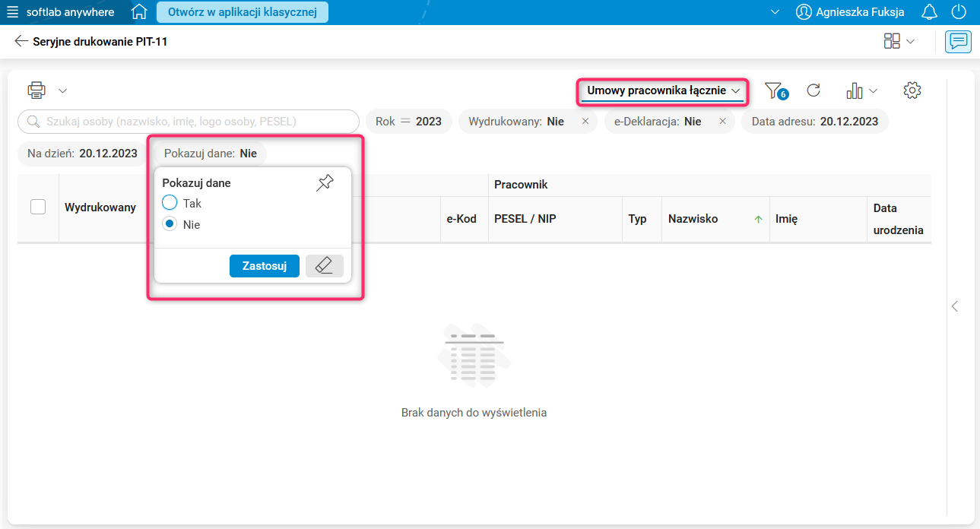Screen dimensions: 980x529
Task: Click the Data urodzenia column header
Action: click(898, 219)
